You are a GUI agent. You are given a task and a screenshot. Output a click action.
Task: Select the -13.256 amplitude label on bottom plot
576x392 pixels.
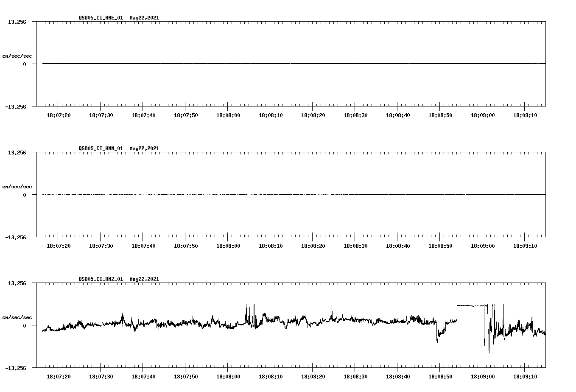(x=15, y=369)
